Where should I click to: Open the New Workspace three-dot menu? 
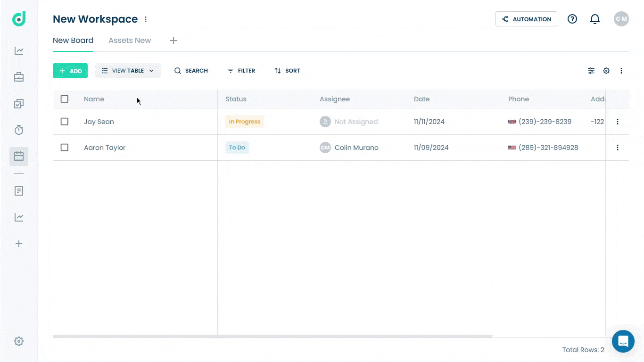tap(146, 19)
